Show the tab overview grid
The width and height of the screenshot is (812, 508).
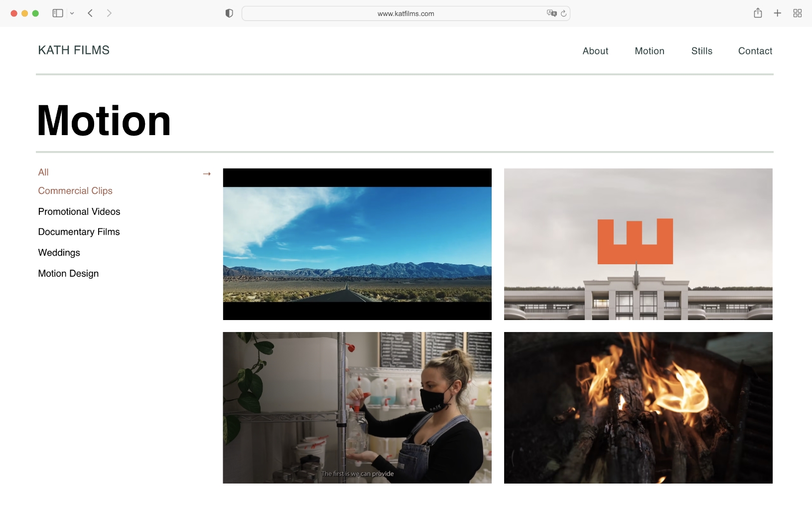[x=798, y=13]
